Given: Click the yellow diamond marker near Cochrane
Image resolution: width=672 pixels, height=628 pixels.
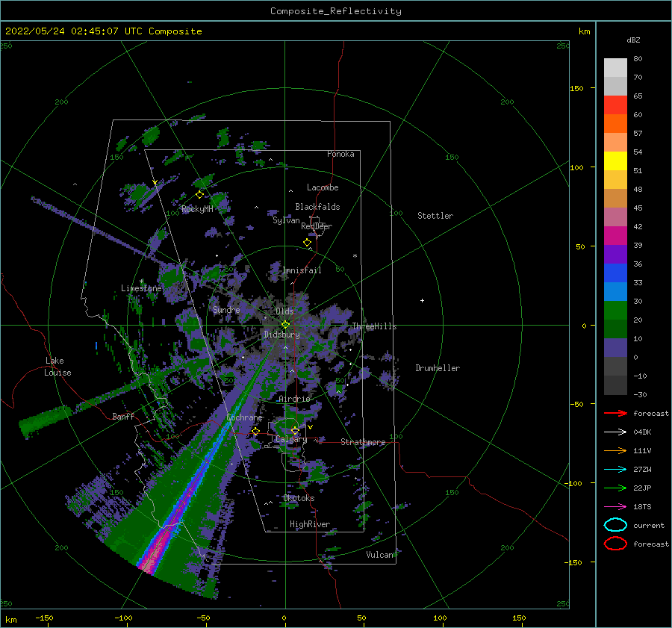Looking at the screenshot, I should (x=256, y=432).
